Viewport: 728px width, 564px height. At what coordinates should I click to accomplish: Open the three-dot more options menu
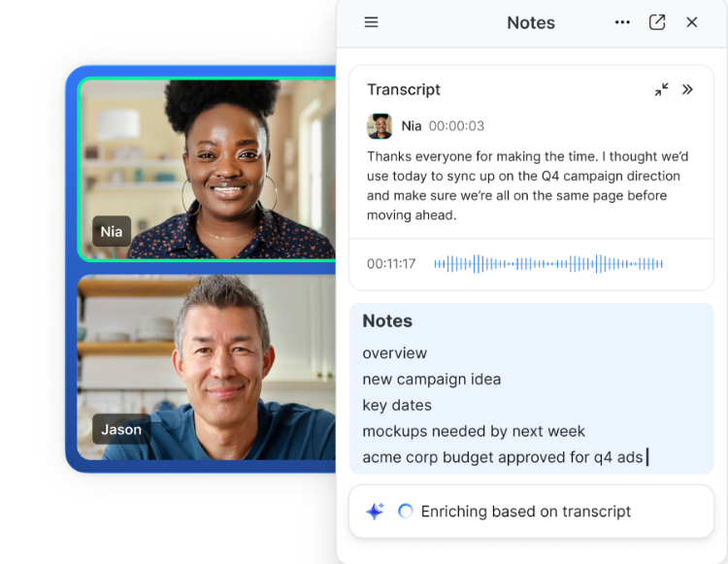click(x=622, y=22)
